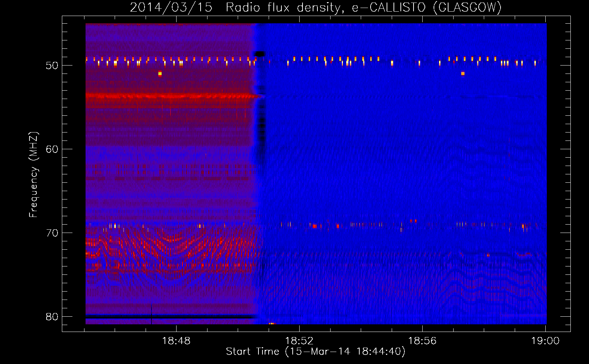589x364 pixels.
Task: Select the 18:56 time tick label
Action: [422, 341]
